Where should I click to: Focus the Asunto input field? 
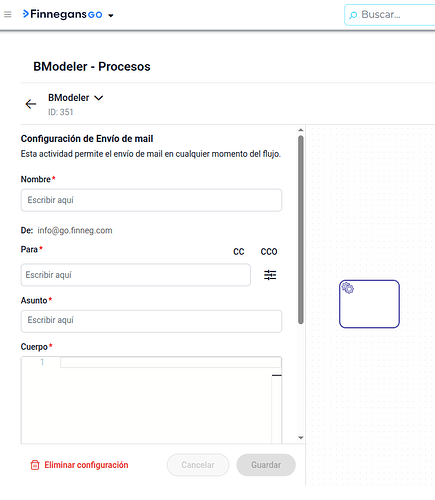tap(151, 321)
